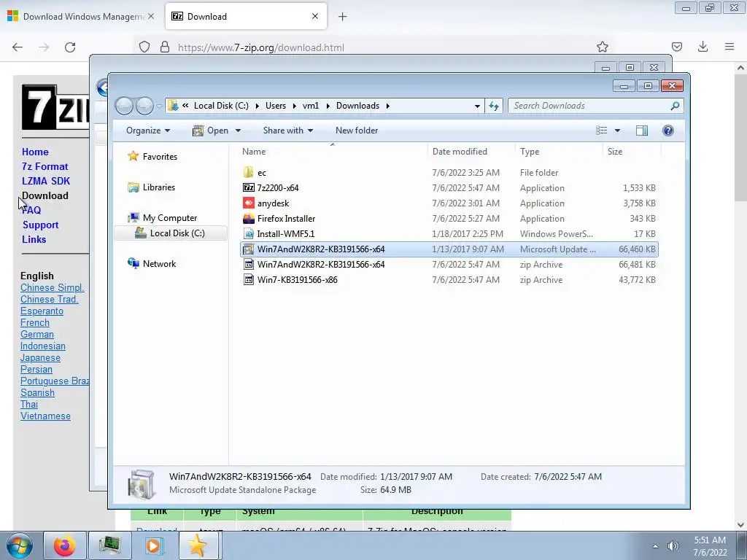
Task: Open the Organize dropdown menu
Action: [147, 131]
